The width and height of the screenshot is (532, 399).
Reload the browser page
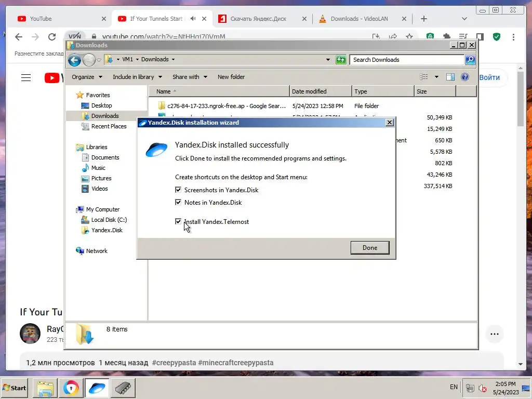(x=52, y=37)
